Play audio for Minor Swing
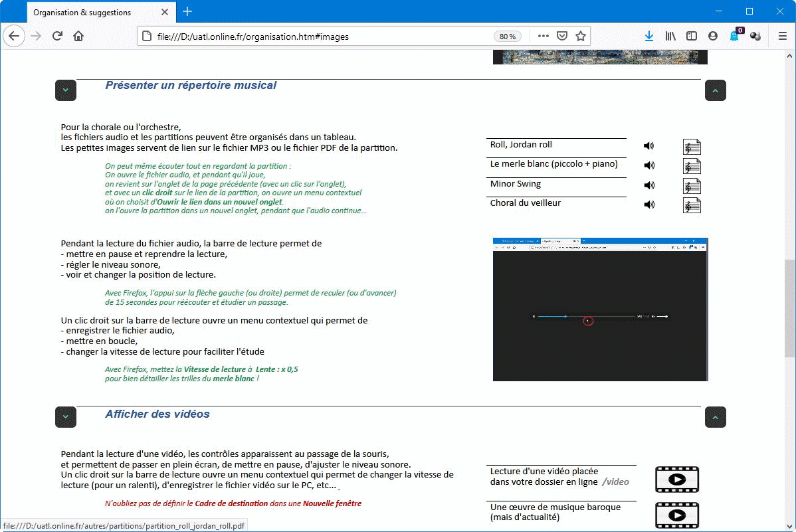 coord(648,185)
